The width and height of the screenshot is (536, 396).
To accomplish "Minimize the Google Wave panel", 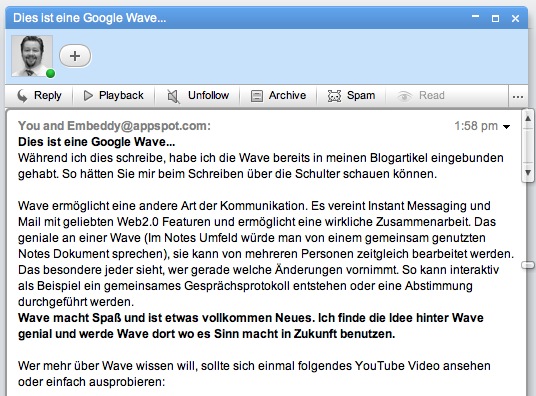I will 475,16.
